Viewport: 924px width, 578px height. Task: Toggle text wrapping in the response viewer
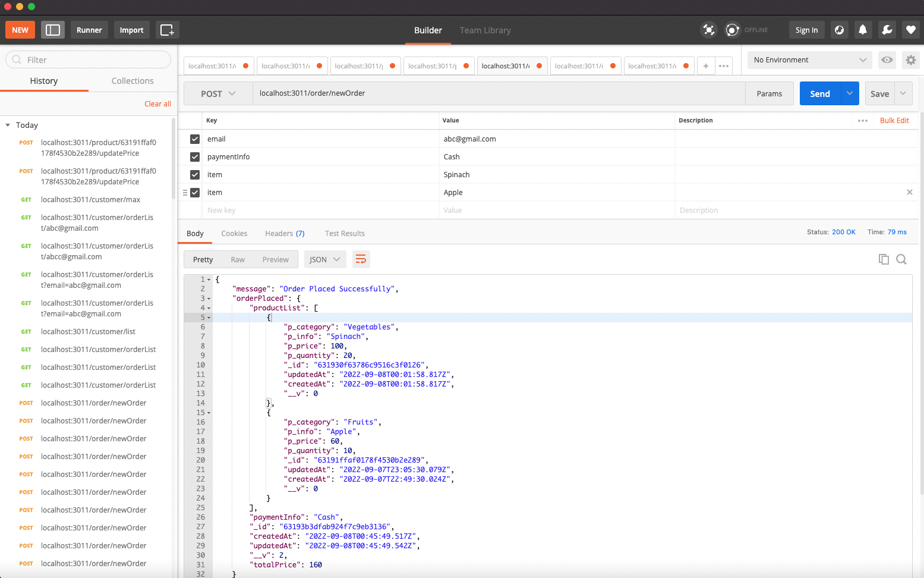(361, 259)
